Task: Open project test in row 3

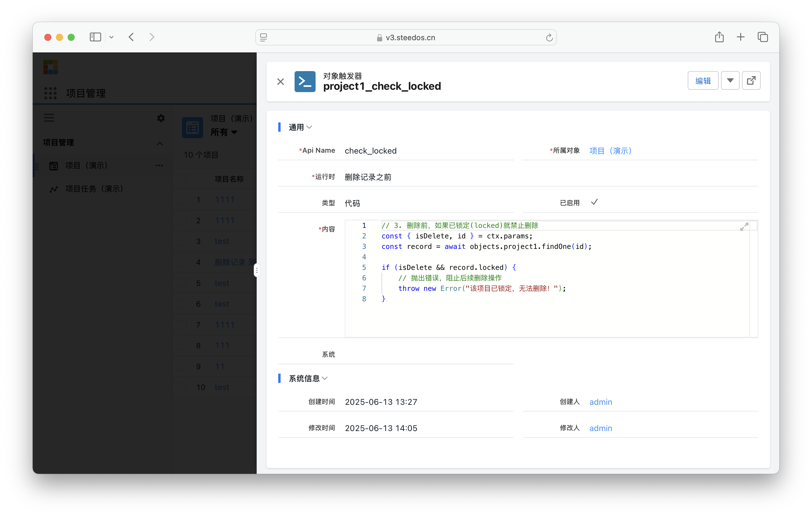Action: [222, 241]
